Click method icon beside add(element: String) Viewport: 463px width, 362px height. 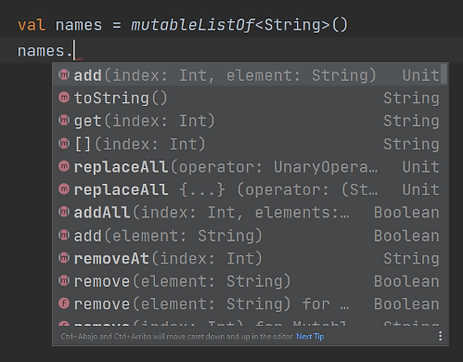(x=64, y=235)
